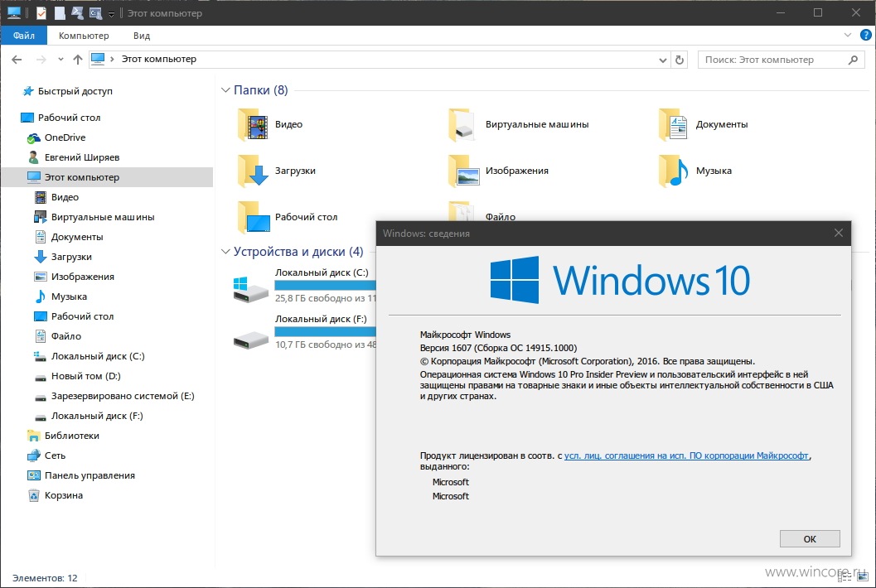
Task: Click the Элементов: 12 status bar text
Action: pos(45,578)
